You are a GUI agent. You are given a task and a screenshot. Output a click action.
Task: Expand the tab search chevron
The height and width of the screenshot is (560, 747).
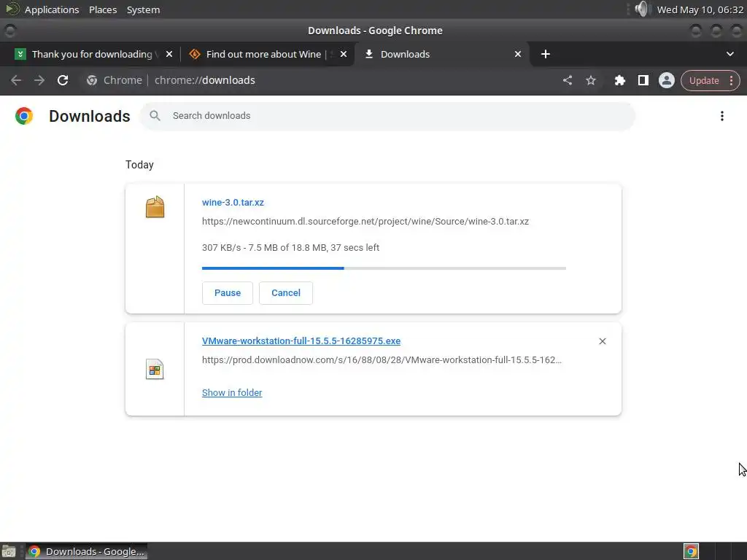[x=729, y=54]
